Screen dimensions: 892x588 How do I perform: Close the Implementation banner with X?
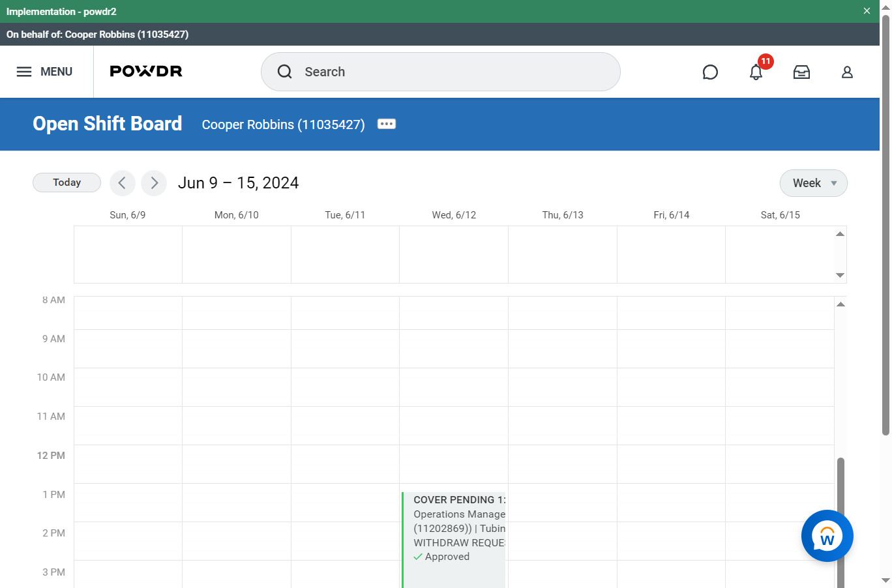pos(867,11)
